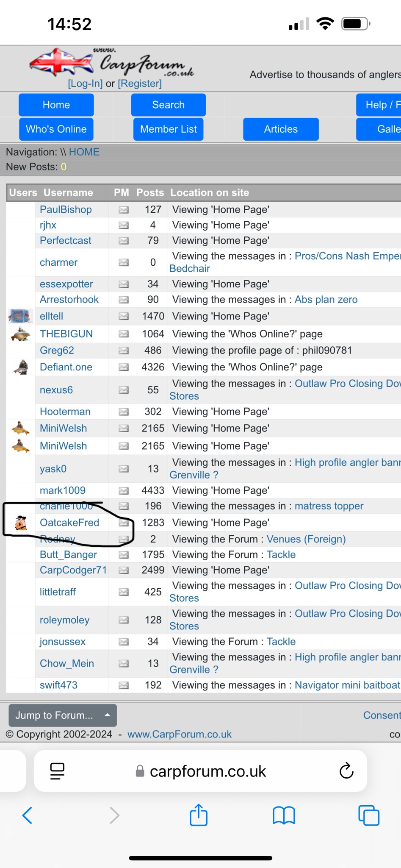Open the Safari tabs overview icon
This screenshot has width=401, height=868.
click(x=368, y=815)
